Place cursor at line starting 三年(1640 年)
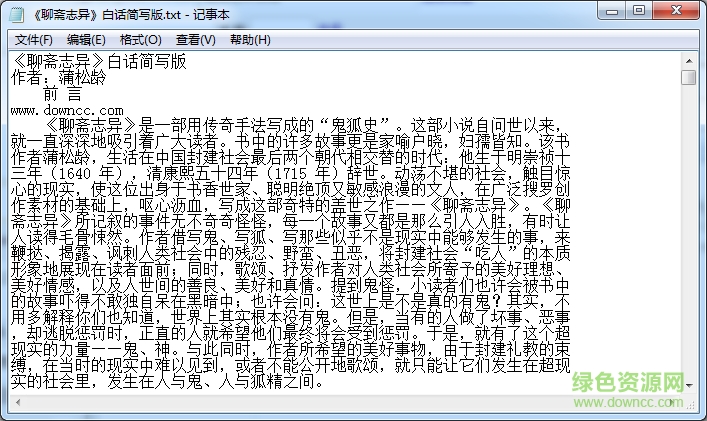The height and width of the screenshot is (421, 707). [x=290, y=174]
